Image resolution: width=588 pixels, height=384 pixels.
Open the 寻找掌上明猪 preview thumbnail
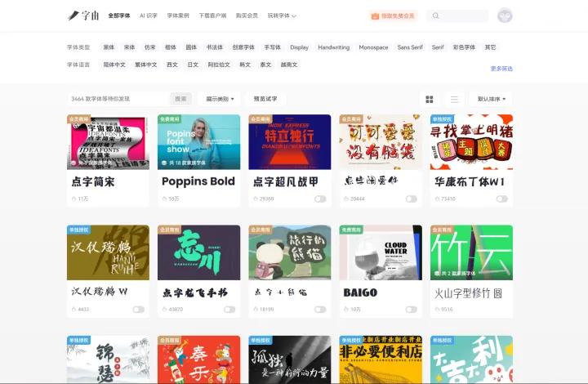click(471, 142)
